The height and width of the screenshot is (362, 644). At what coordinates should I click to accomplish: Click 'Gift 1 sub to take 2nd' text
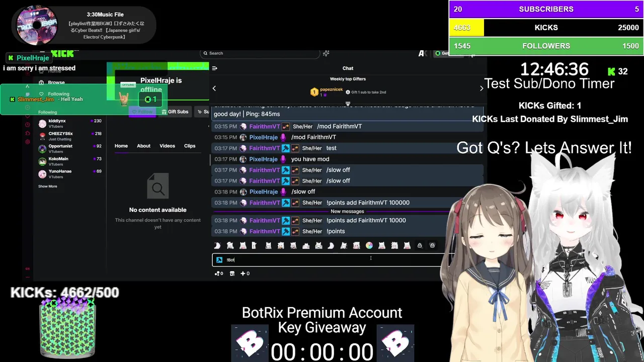click(x=369, y=93)
